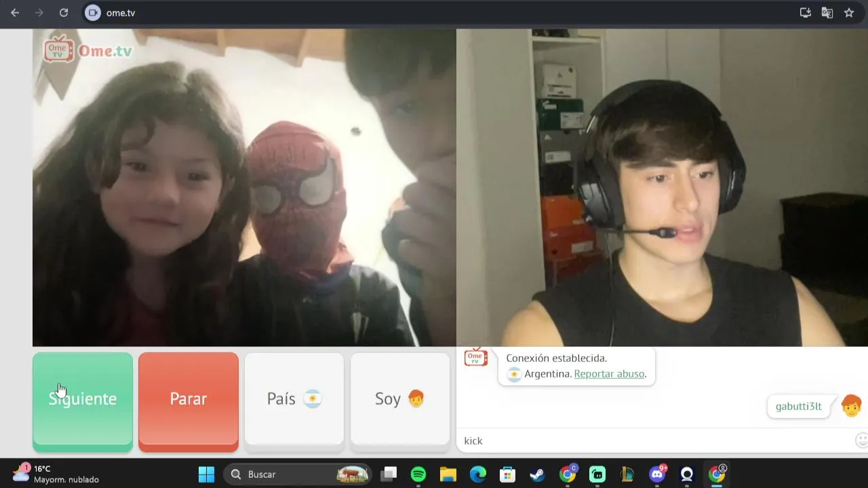
Task: Open the Windows Start menu
Action: tap(206, 474)
